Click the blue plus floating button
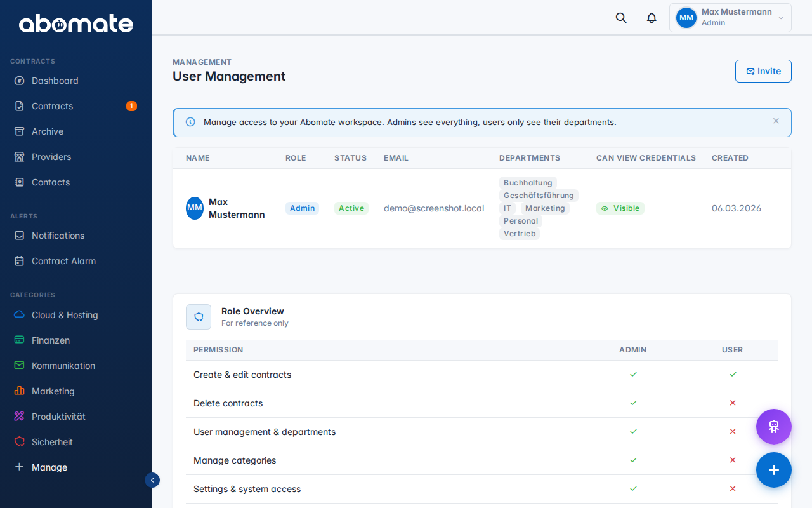 [x=774, y=470]
